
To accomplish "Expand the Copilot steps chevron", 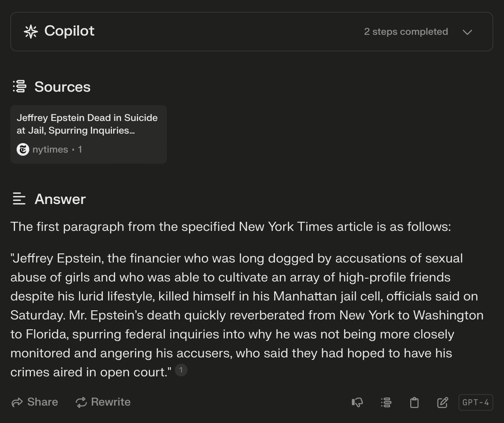I will 467,32.
